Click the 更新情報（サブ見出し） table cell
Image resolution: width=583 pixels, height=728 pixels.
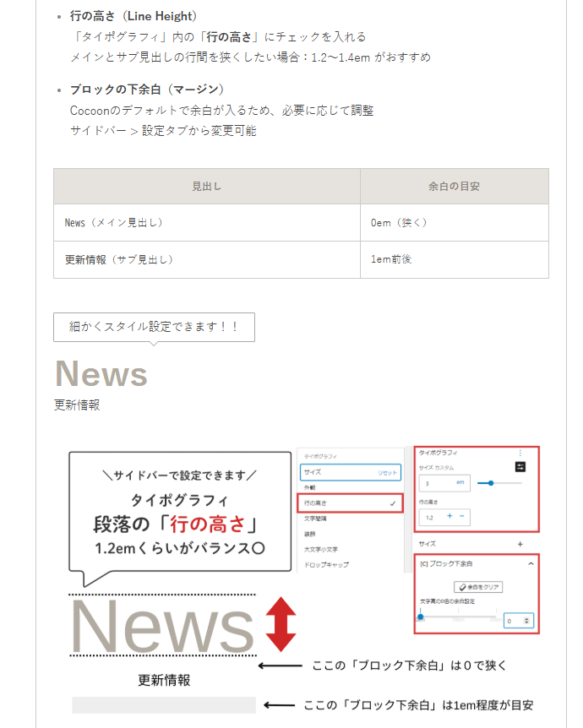[x=207, y=259]
